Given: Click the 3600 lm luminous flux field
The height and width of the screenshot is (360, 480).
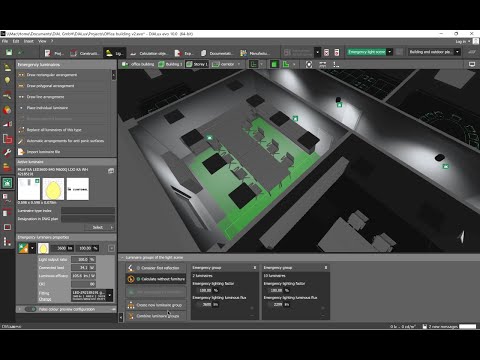Looking at the screenshot, I should (x=62, y=248).
